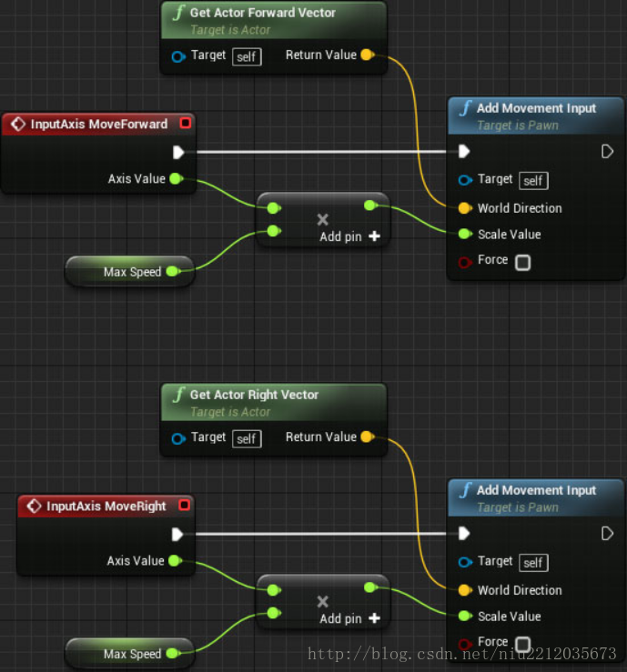
Task: Click self field on Get Actor Right Vector Target
Action: [x=247, y=439]
